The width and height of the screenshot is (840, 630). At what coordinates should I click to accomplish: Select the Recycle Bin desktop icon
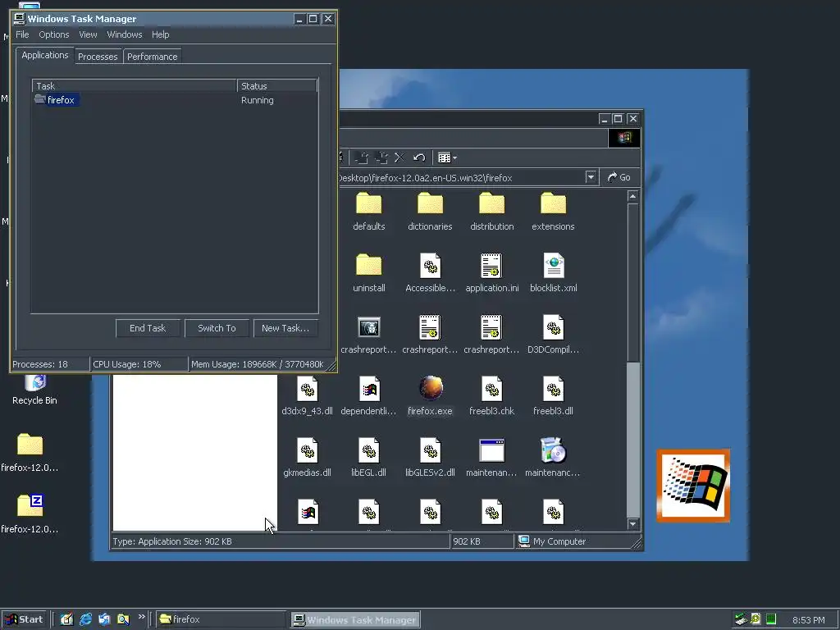pos(34,390)
